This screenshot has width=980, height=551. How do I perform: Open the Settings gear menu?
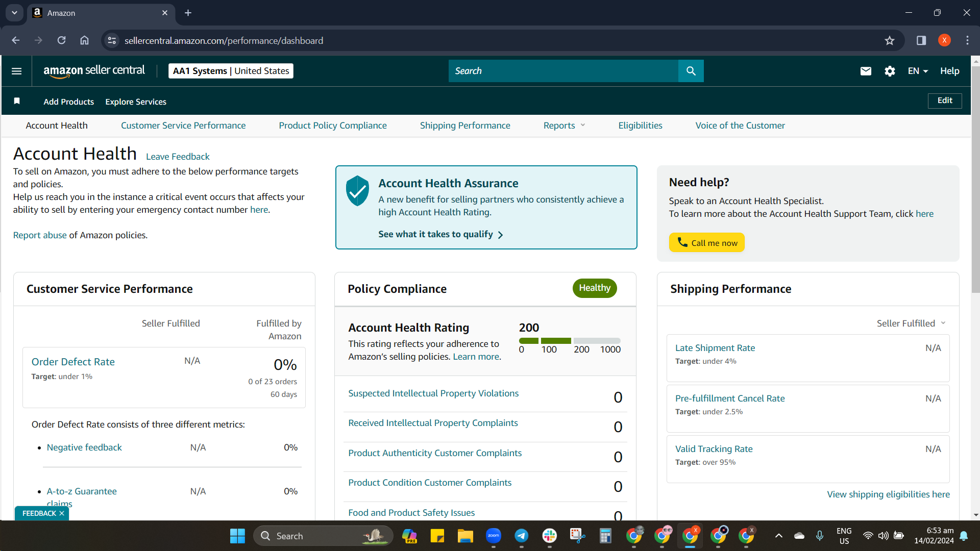click(x=890, y=71)
